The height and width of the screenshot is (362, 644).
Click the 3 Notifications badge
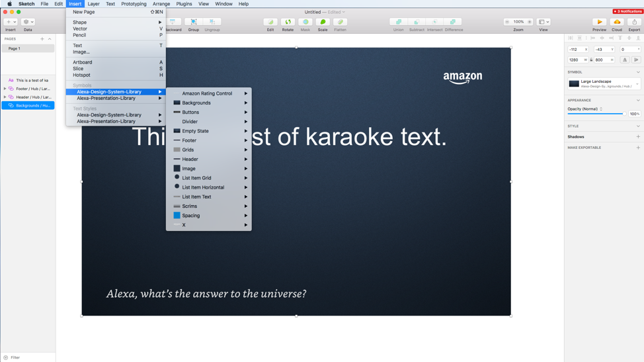[627, 11]
